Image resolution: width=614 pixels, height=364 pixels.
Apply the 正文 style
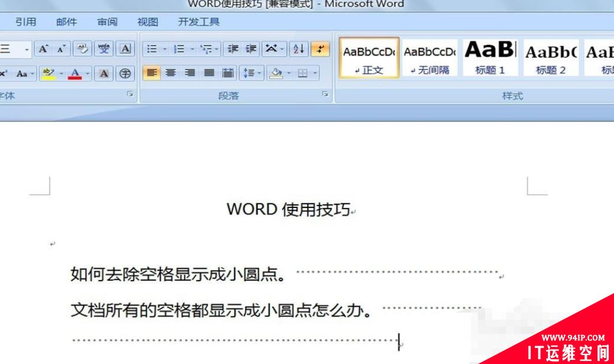click(369, 58)
